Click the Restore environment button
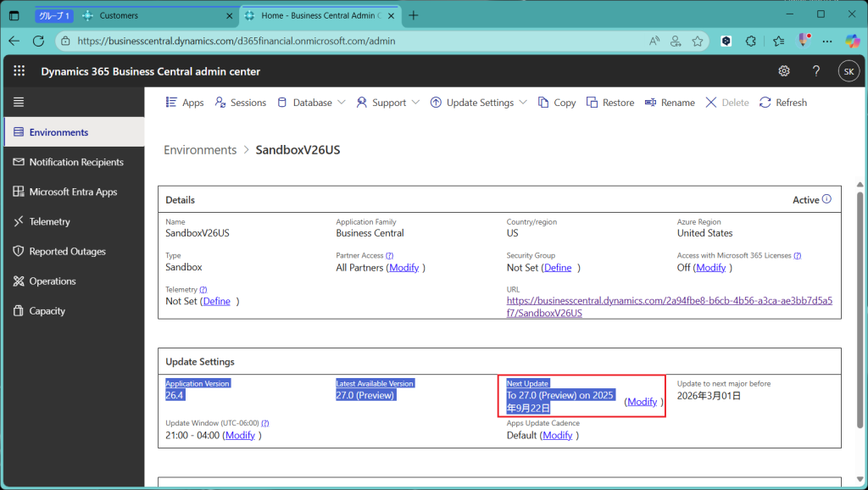This screenshot has width=868, height=490. (609, 103)
